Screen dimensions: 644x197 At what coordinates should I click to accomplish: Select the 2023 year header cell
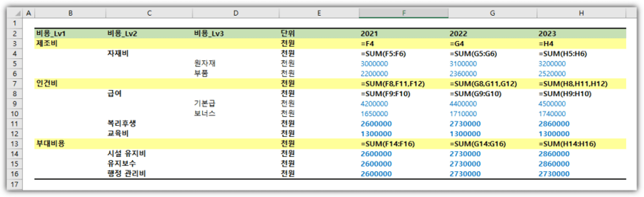582,34
